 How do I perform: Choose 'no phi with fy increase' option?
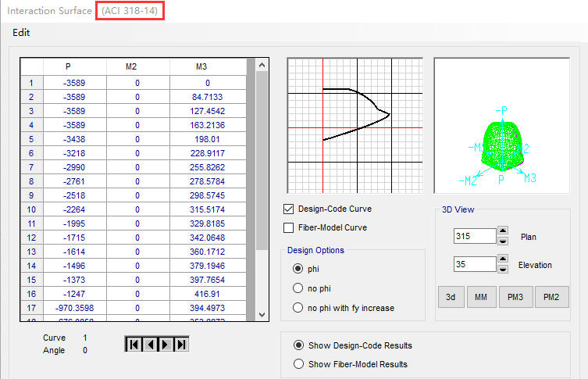click(298, 308)
